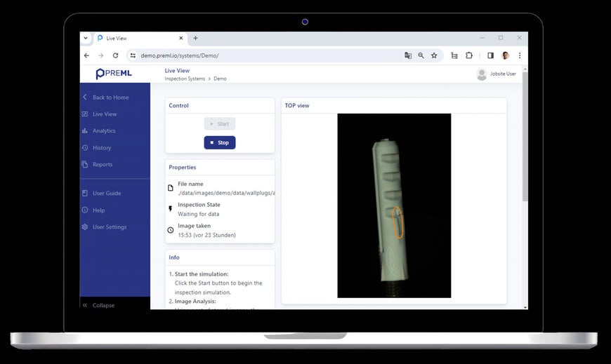Open Reports in the sidebar
Image resolution: width=611 pixels, height=364 pixels.
[103, 165]
